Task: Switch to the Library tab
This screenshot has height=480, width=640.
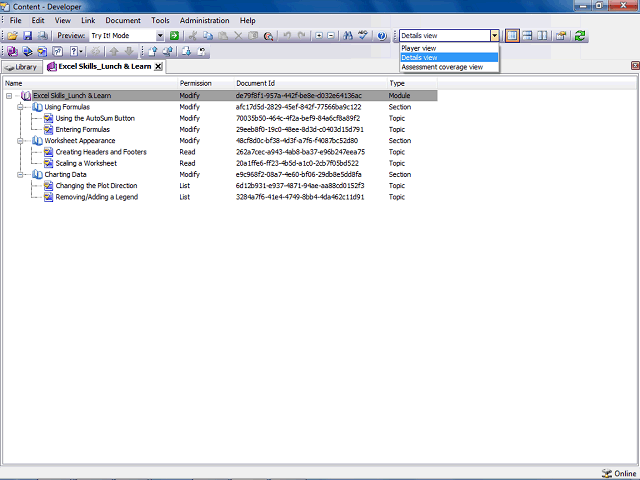Action: pyautogui.click(x=22, y=67)
